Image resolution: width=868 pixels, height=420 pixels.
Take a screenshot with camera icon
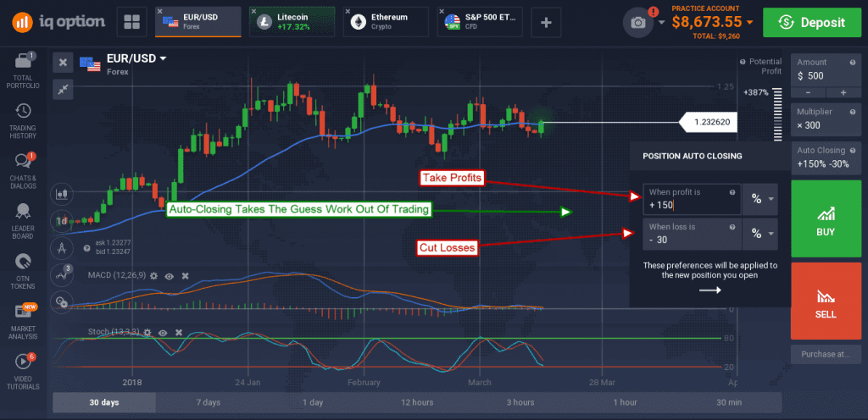[638, 23]
